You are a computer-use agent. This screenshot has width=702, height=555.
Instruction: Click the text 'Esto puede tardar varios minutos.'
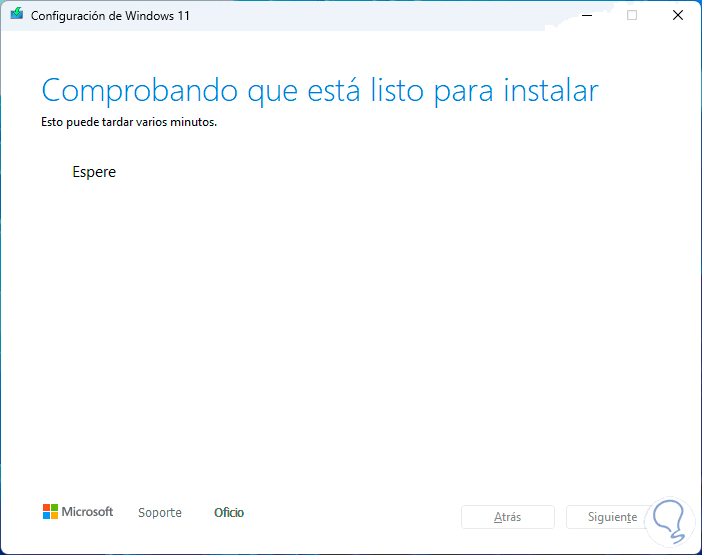click(129, 122)
